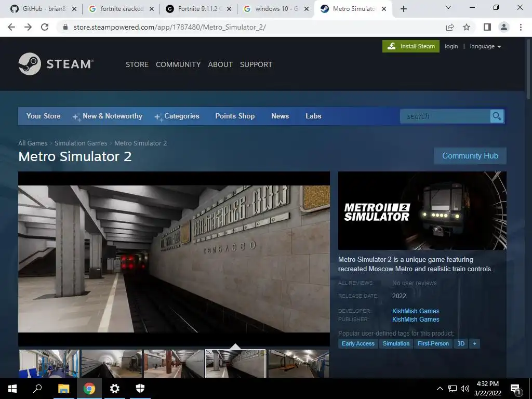Open the COMMUNITY menu
Viewport: 532px width, 399px height.
point(178,64)
